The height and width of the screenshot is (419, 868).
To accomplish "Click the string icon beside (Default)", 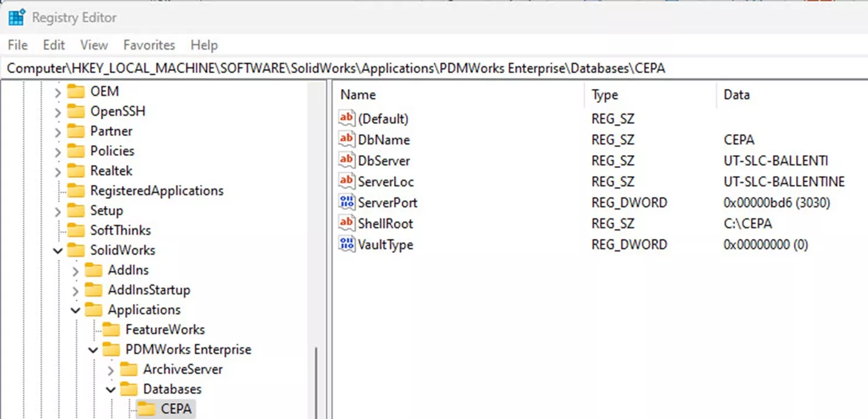I will (346, 118).
